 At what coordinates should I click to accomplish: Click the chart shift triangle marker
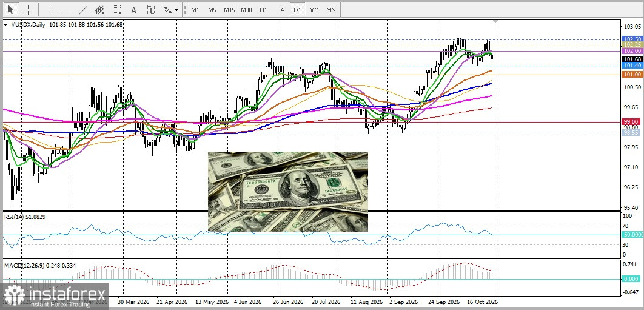(x=497, y=21)
